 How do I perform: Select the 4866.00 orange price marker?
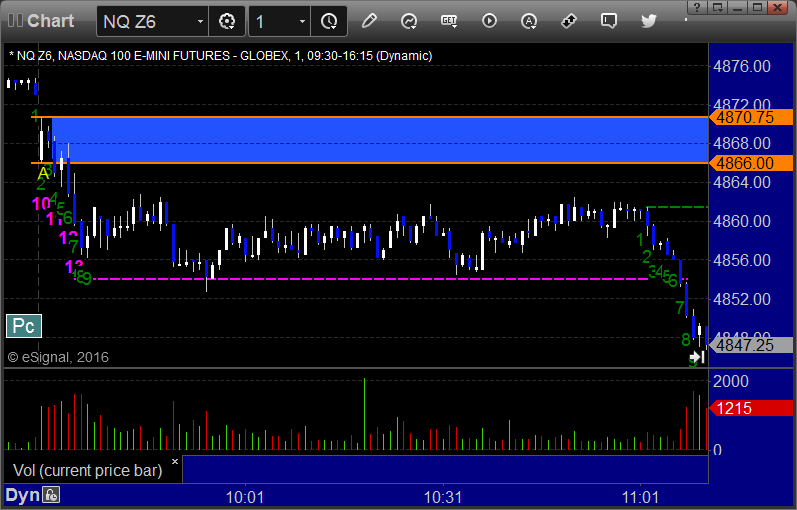751,163
